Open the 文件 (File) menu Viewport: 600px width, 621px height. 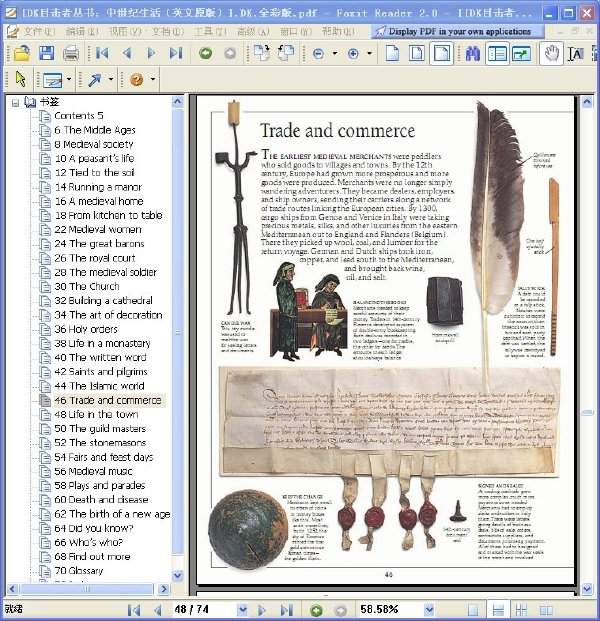tap(39, 31)
